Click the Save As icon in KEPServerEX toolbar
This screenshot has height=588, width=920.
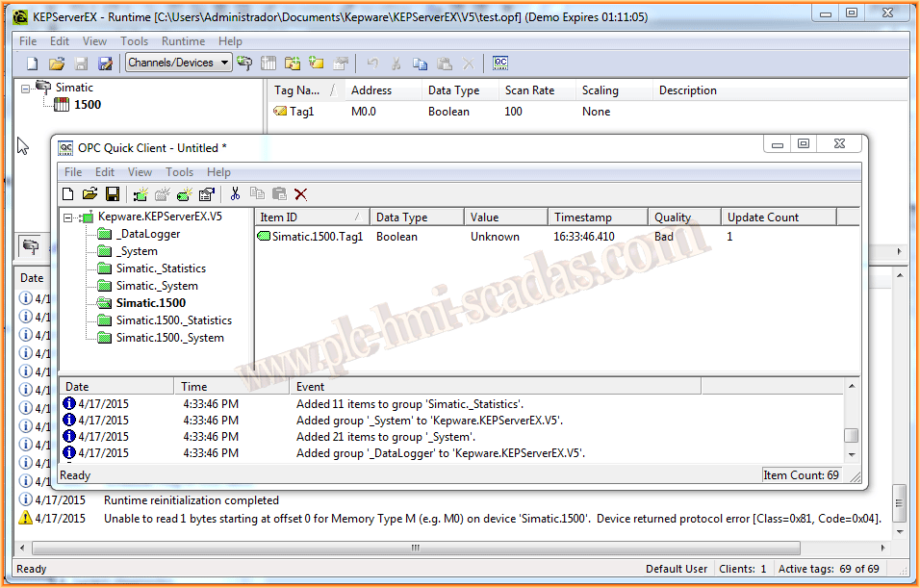105,64
